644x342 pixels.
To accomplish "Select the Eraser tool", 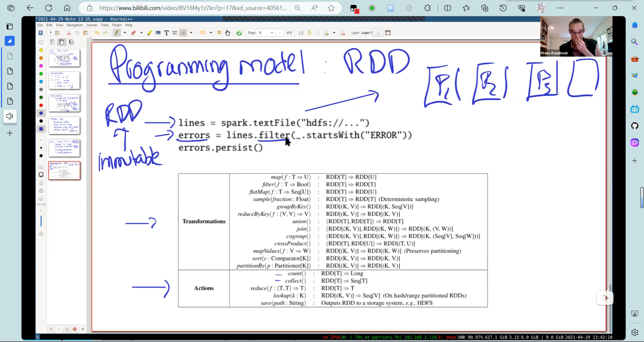I will 133,33.
